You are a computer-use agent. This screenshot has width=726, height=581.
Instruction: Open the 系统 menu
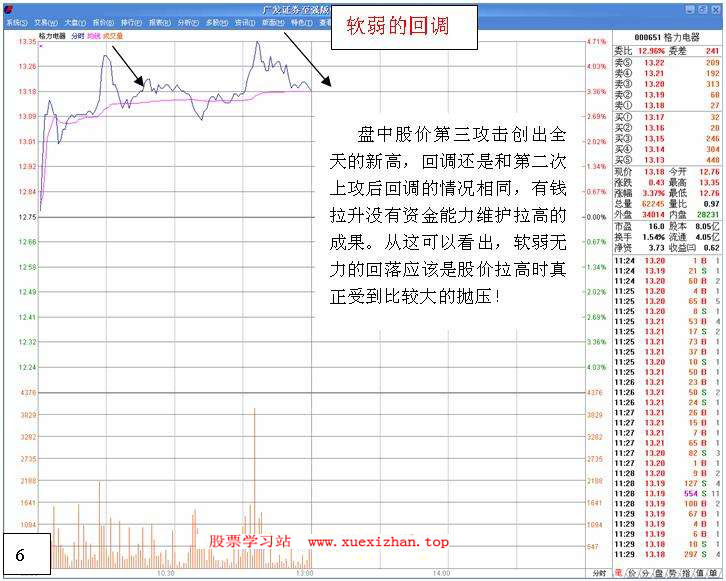coord(16,21)
